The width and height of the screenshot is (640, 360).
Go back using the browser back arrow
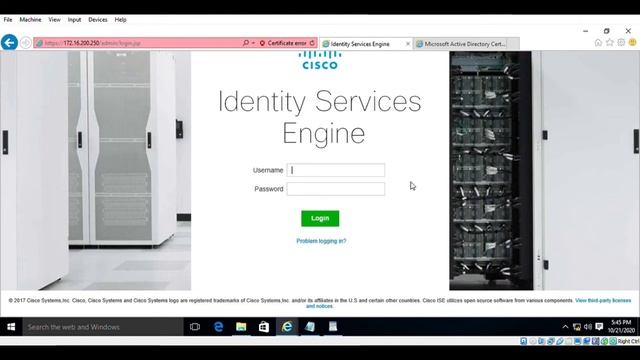9,42
